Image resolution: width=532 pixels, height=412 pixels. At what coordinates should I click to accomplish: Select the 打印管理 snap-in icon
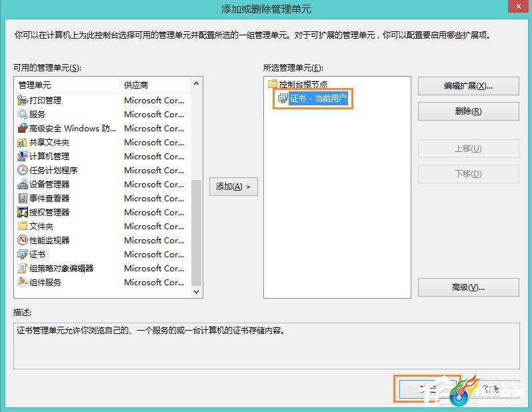coord(23,100)
